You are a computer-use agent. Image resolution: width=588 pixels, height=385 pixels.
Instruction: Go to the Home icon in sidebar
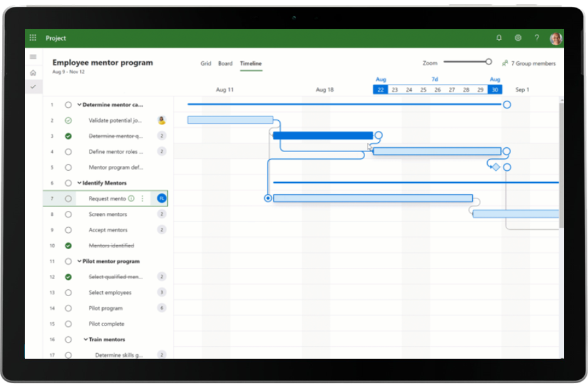(33, 73)
